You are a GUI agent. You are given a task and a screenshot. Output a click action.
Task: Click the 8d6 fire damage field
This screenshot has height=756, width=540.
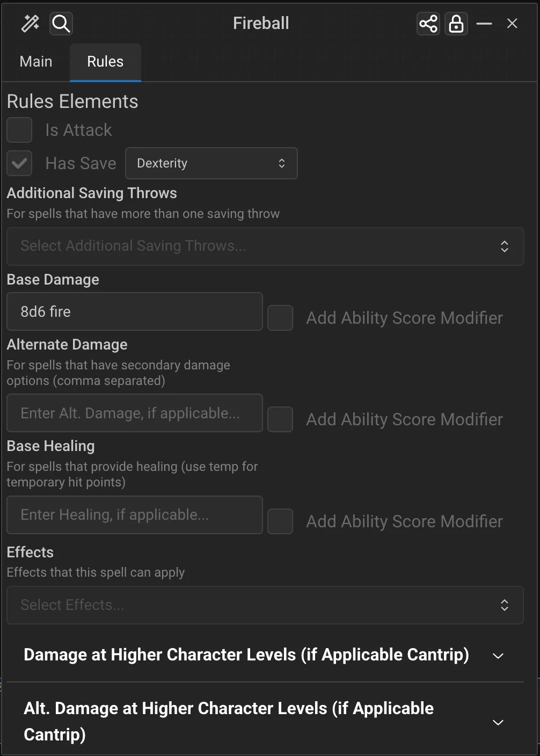pyautogui.click(x=134, y=311)
